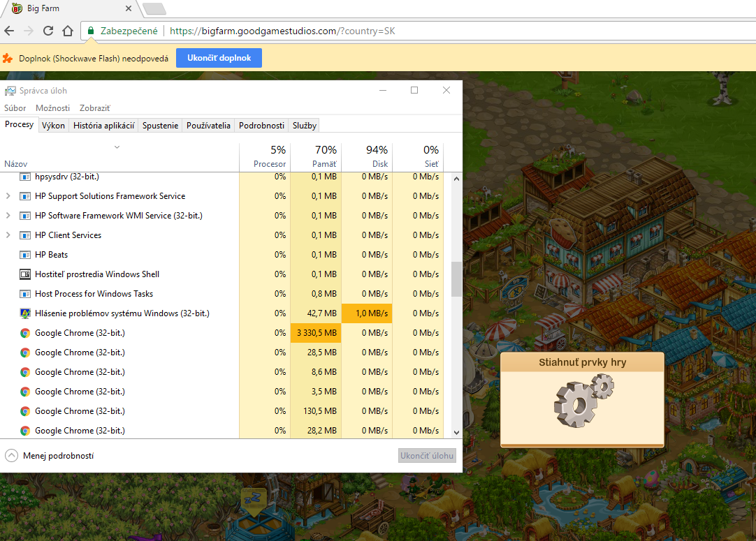
Task: Open a new Chrome tab
Action: point(154,8)
